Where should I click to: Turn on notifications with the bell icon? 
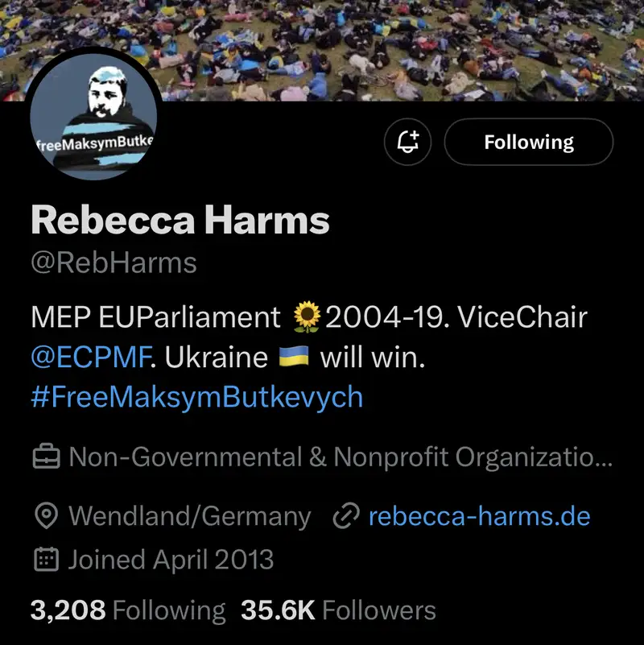pyautogui.click(x=407, y=142)
